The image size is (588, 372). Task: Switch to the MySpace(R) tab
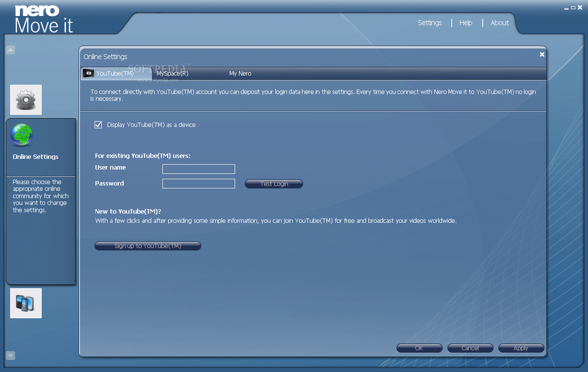coord(172,74)
